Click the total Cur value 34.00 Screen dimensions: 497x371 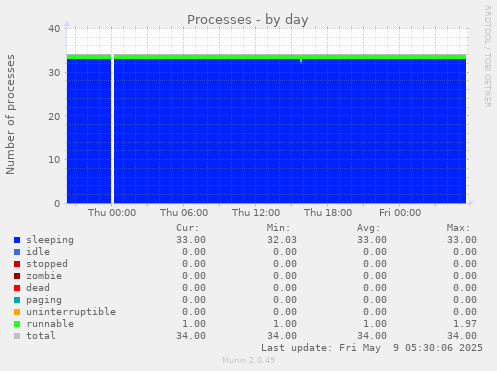tap(191, 336)
